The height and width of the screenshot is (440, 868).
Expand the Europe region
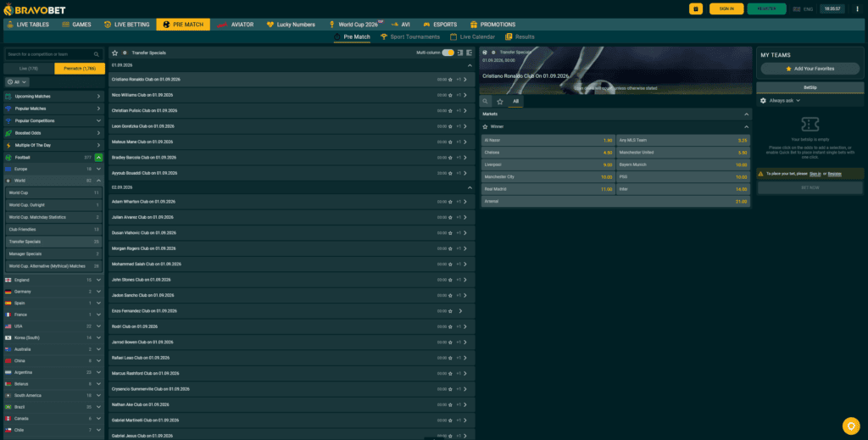point(98,169)
